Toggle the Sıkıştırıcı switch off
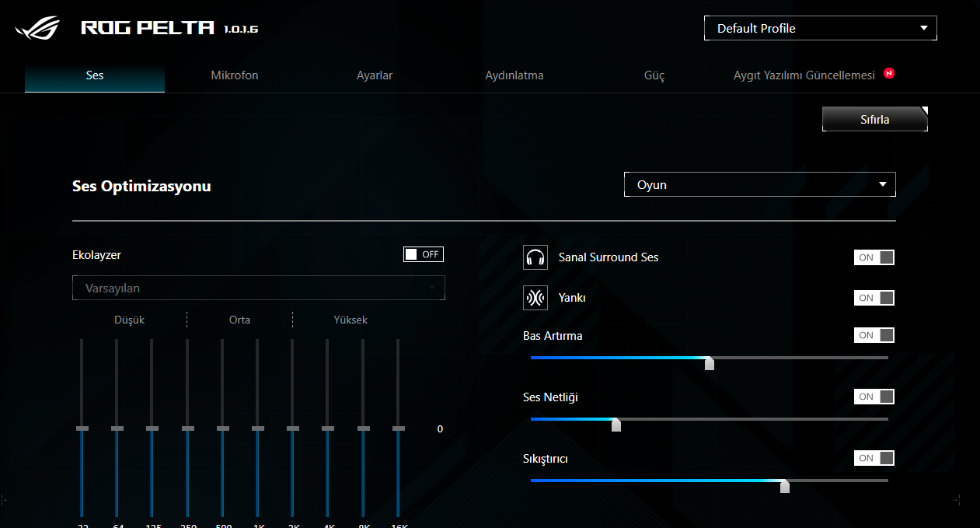Image resolution: width=980 pixels, height=528 pixels. pos(874,458)
